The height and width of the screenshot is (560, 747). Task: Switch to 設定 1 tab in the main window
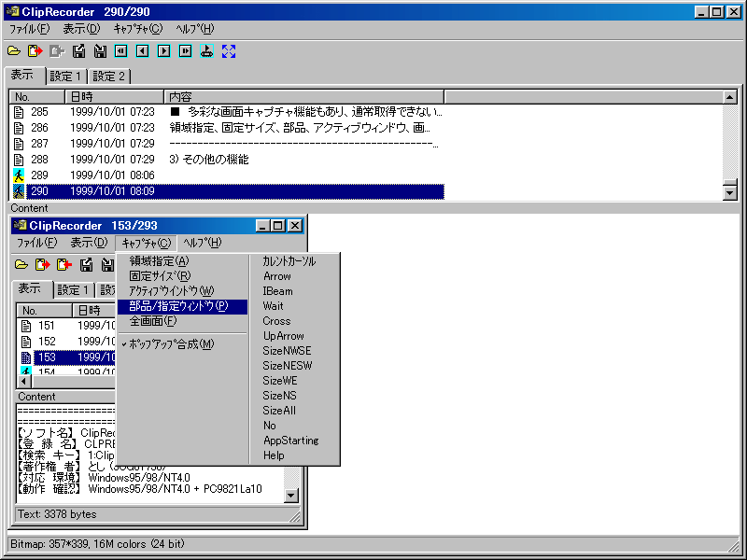coord(65,77)
